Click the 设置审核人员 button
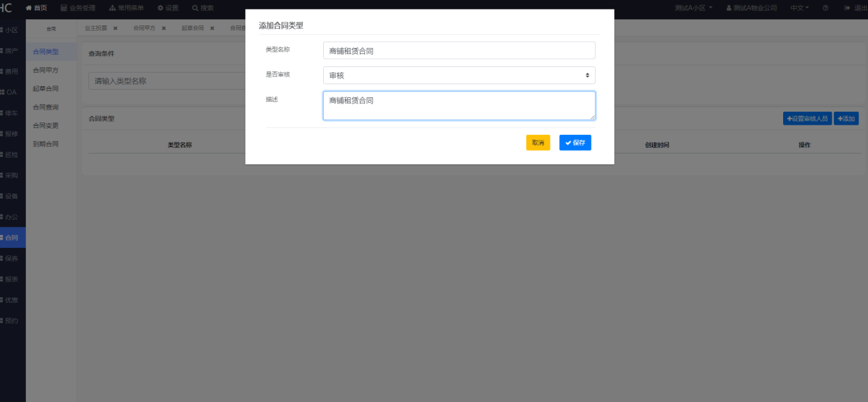 [807, 118]
